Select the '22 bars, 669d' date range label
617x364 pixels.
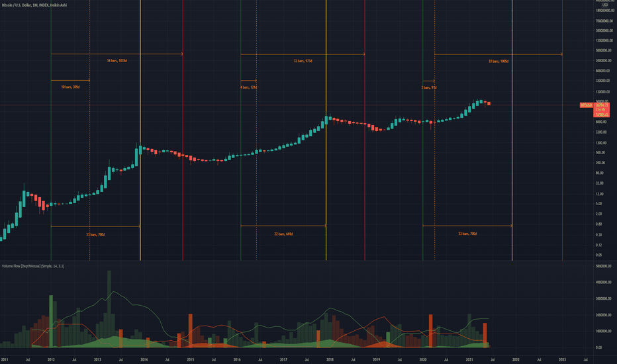click(x=284, y=234)
